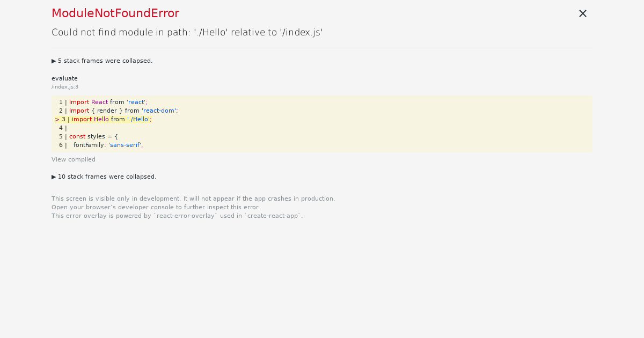The image size is (644, 338).
Task: Close the error overlay with the X
Action: 583,13
